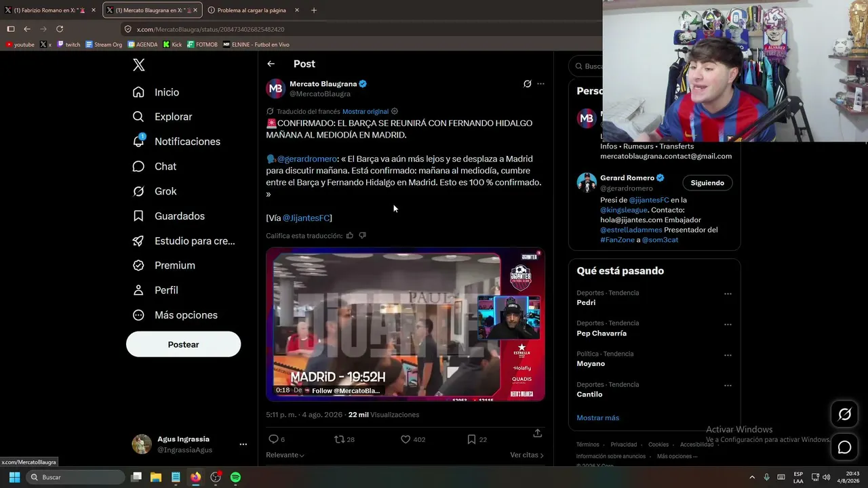
Task: Open the Kick bookmark
Action: point(172,45)
